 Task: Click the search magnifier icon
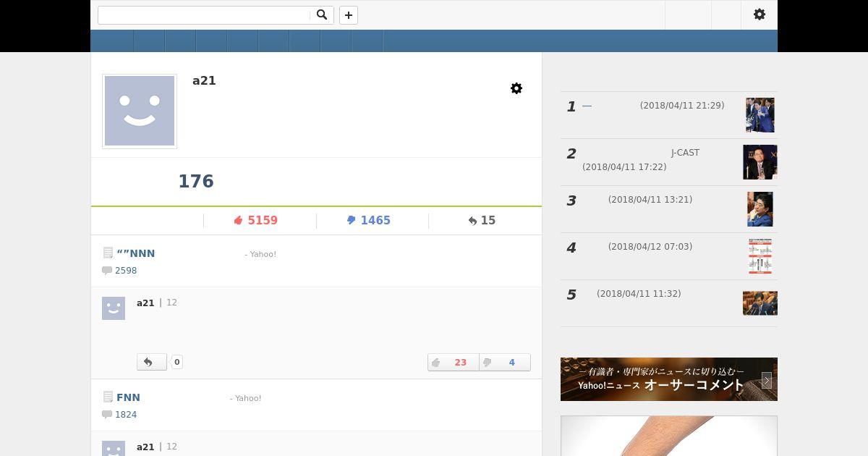(x=322, y=14)
